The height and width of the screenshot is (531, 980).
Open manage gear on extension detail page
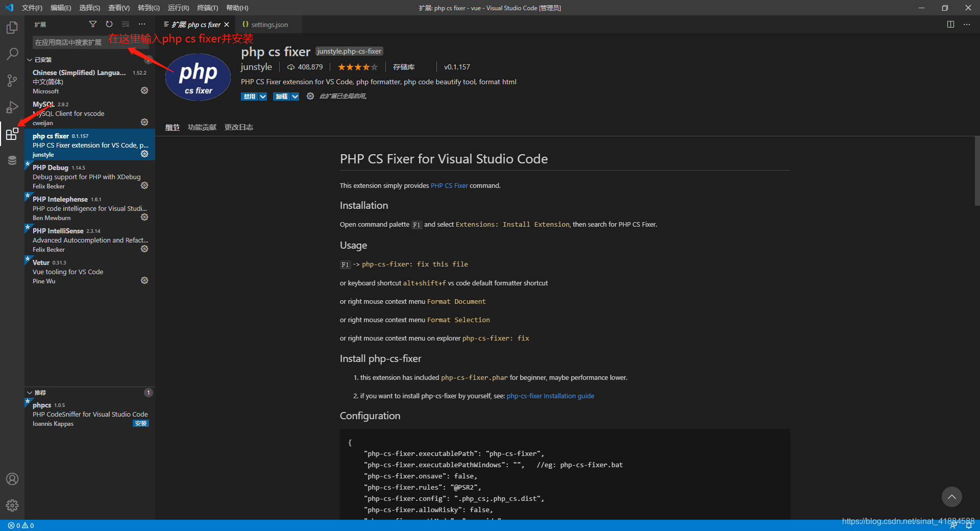point(310,96)
